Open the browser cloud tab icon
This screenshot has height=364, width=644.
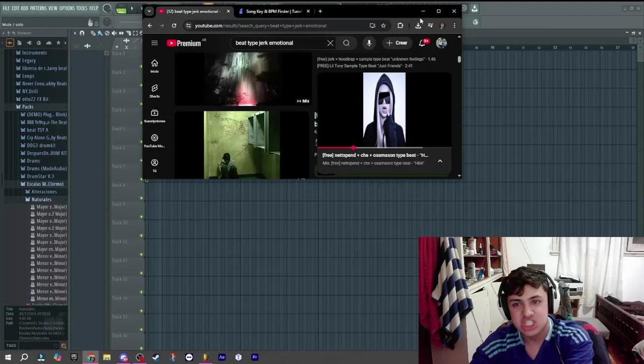(48, 43)
